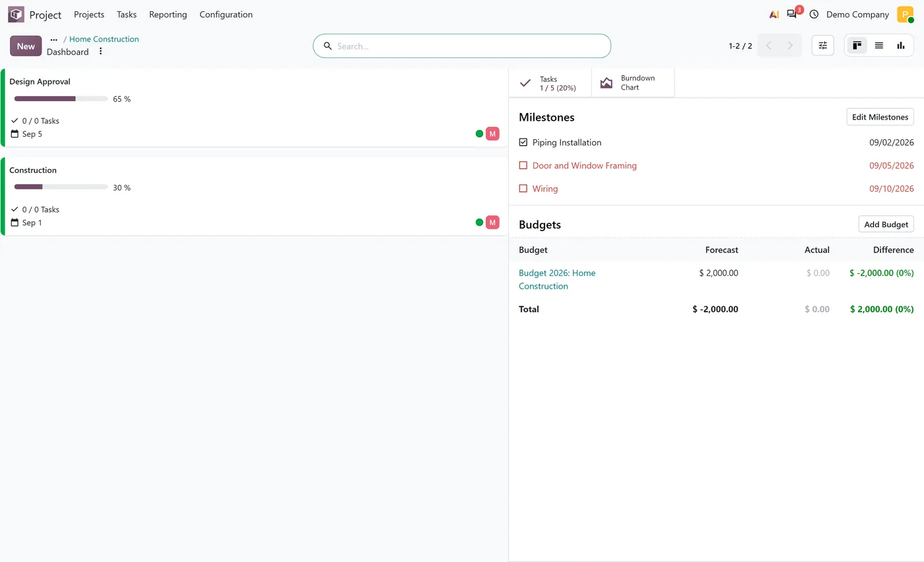Open the Projects menu

[89, 15]
